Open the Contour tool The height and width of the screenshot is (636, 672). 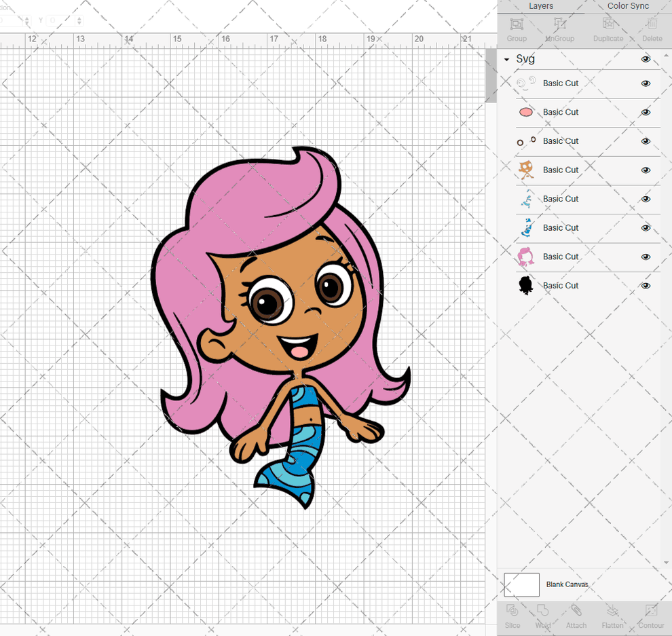[651, 616]
